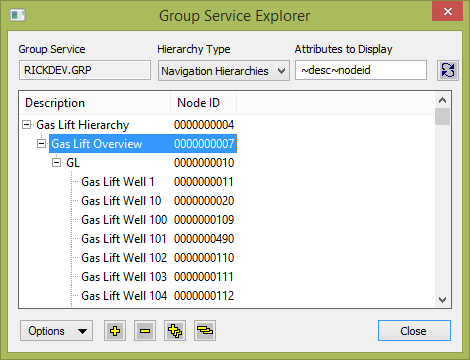Click node ID 0000000020
Screen dimensions: 470x360
click(x=204, y=201)
